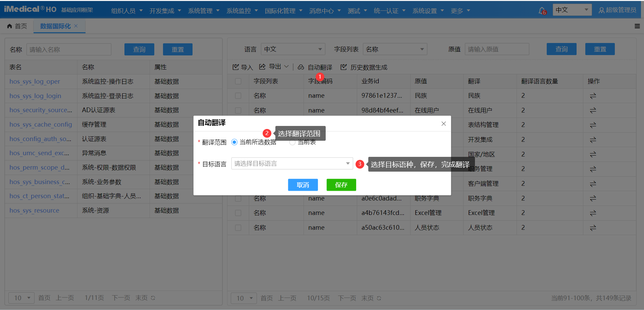
Task: Check the 职务字典 row checkbox
Action: 238,198
